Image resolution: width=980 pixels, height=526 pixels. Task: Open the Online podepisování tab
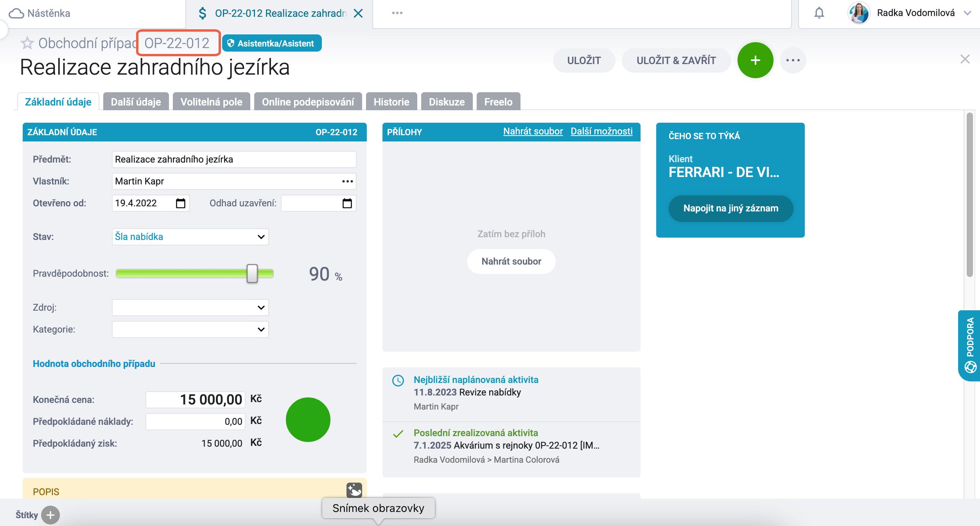[308, 102]
